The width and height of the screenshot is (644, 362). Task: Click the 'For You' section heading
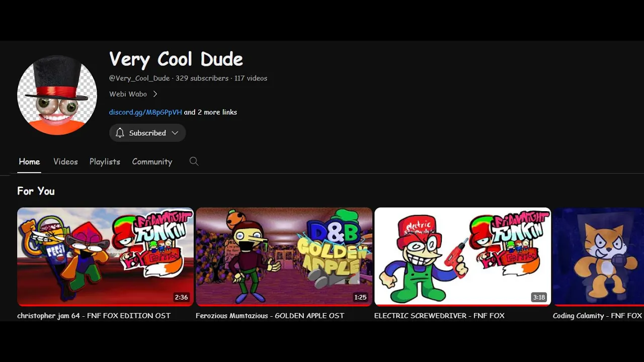tap(36, 191)
